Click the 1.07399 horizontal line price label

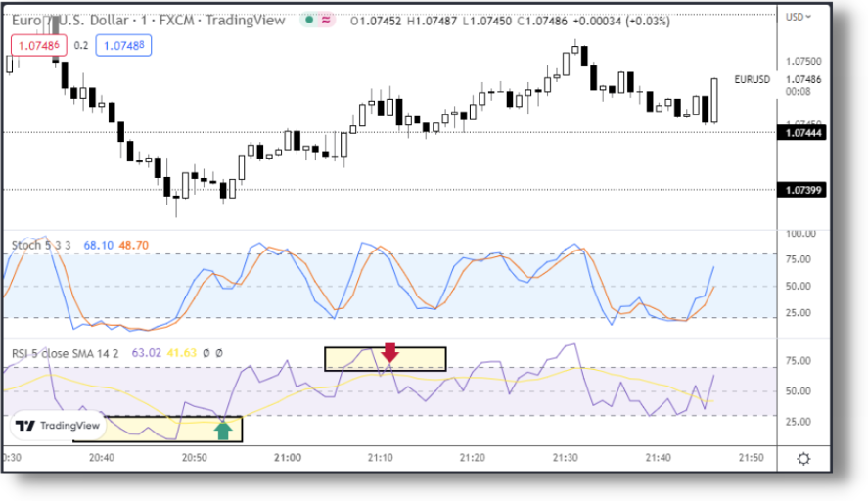(x=802, y=191)
